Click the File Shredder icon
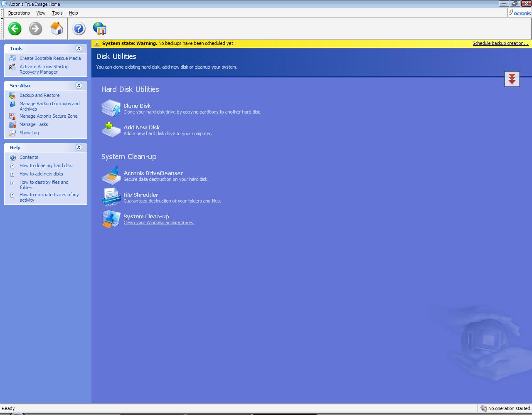 point(111,197)
